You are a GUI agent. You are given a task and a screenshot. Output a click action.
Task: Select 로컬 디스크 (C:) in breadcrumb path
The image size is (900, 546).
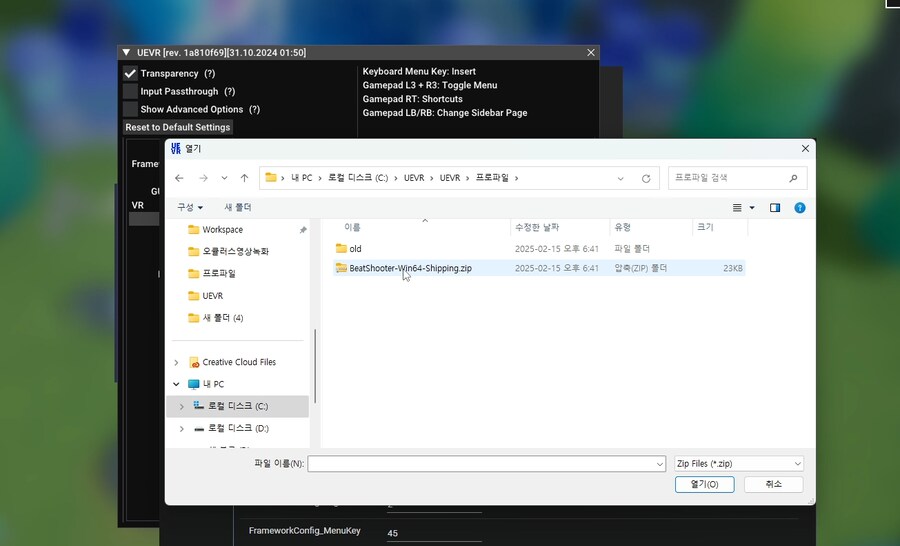[358, 178]
